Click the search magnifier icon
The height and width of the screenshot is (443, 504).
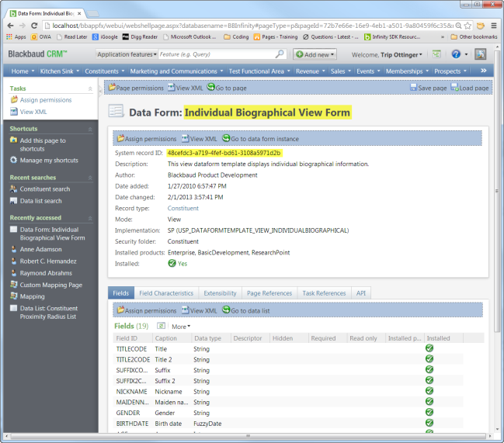280,54
